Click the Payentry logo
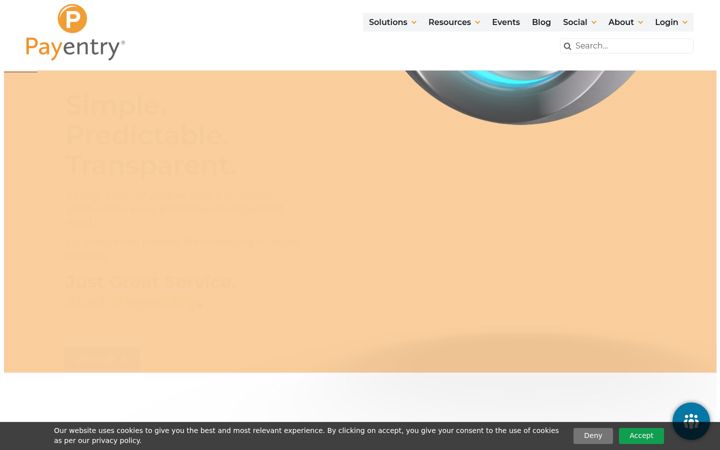The image size is (720, 450). tap(75, 33)
